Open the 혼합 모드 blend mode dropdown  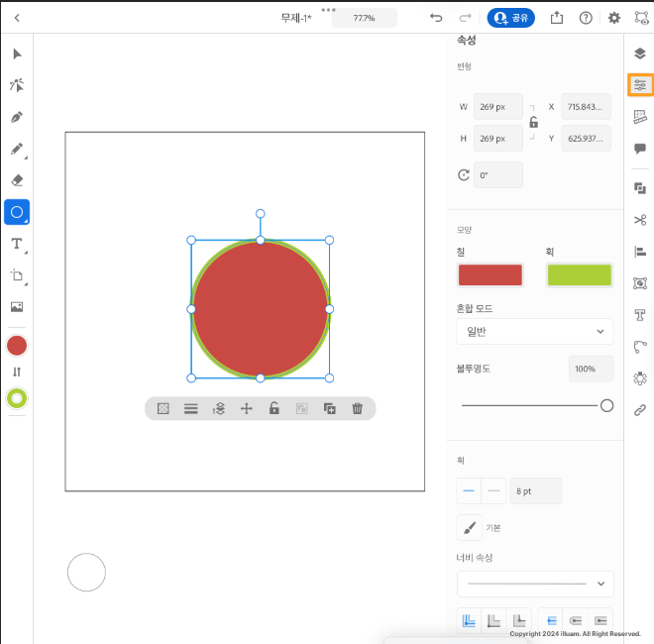coord(535,332)
